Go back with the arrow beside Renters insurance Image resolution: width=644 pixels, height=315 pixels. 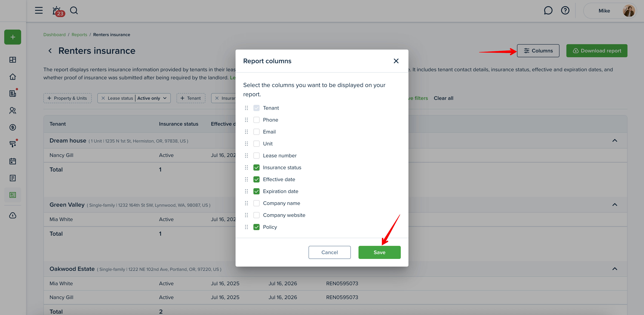coord(50,51)
